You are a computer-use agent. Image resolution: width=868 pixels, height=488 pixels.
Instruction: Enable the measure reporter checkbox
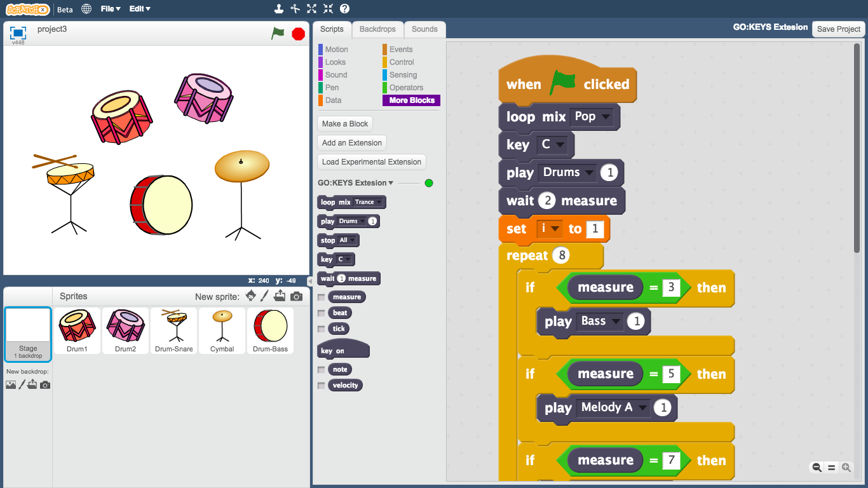click(x=322, y=297)
